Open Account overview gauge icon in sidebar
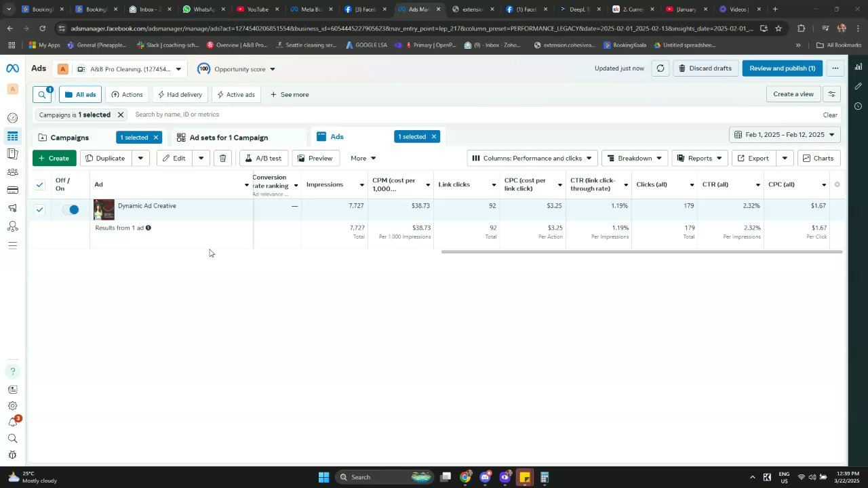Screen dimensions: 868x488 12,118
